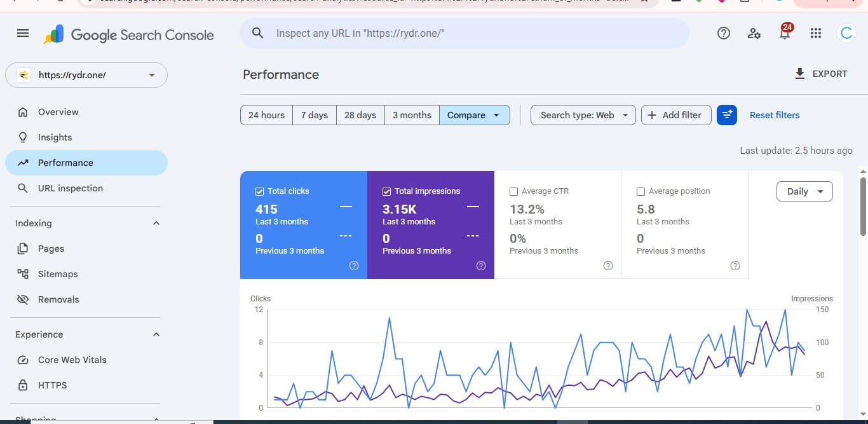
Task: Open the hamburger main menu
Action: pyautogui.click(x=23, y=33)
